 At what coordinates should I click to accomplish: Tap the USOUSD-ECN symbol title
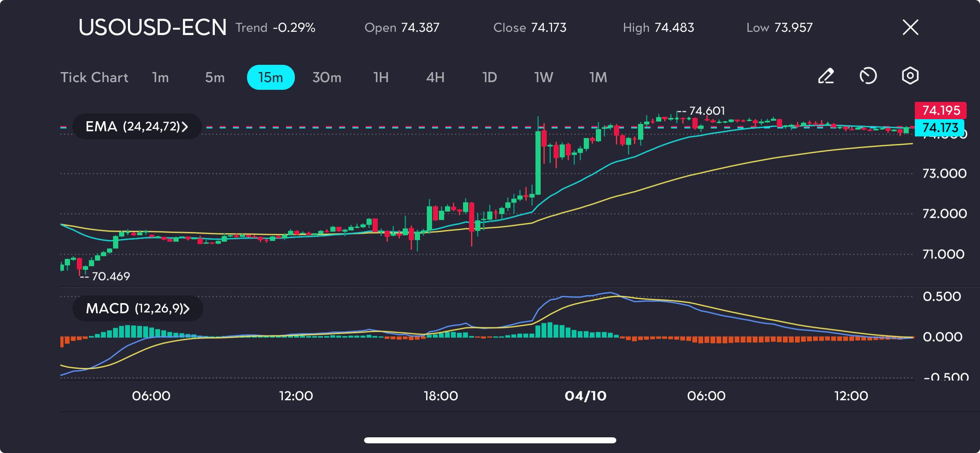pyautogui.click(x=152, y=27)
